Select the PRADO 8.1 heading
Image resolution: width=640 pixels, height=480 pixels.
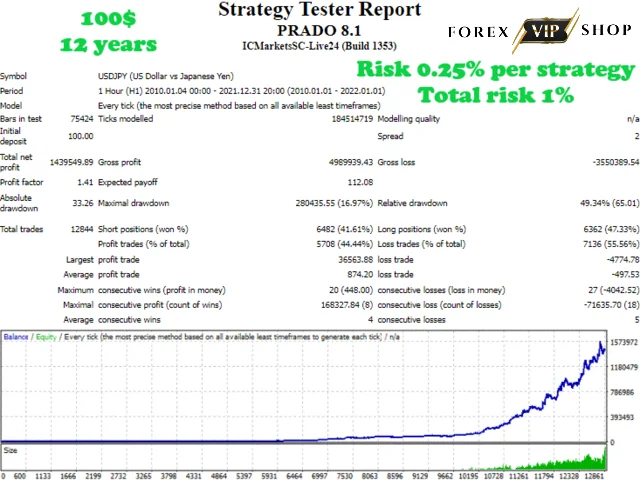[x=319, y=31]
